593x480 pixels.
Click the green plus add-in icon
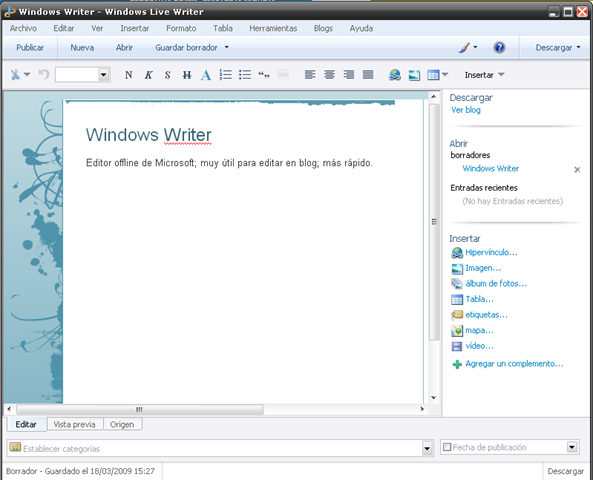click(457, 364)
